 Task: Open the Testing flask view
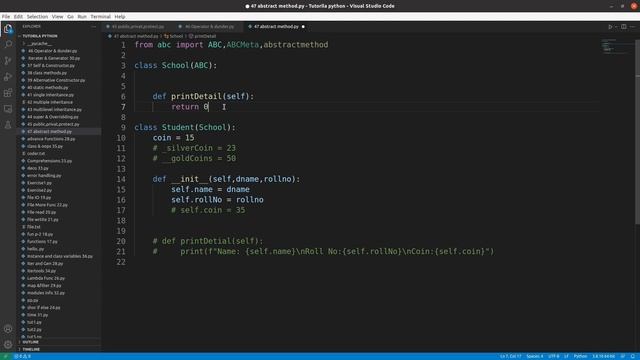tap(8, 125)
